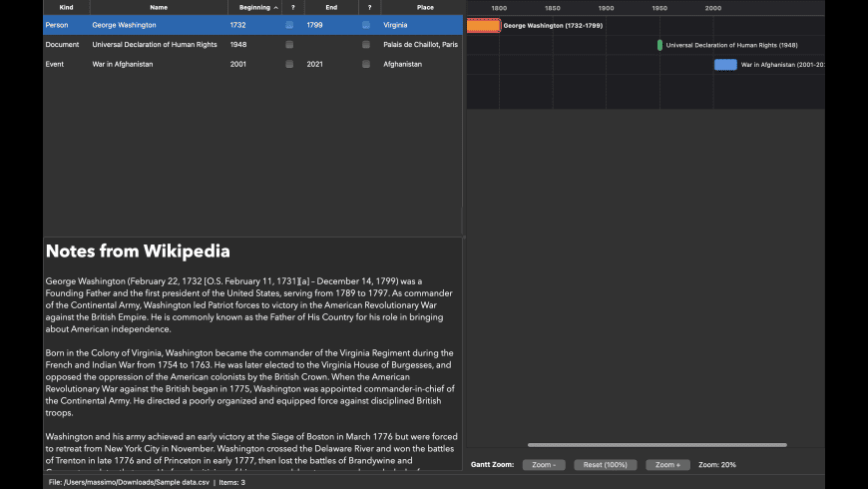The image size is (868, 489).
Task: Sort table by Beginning column header
Action: pyautogui.click(x=254, y=7)
